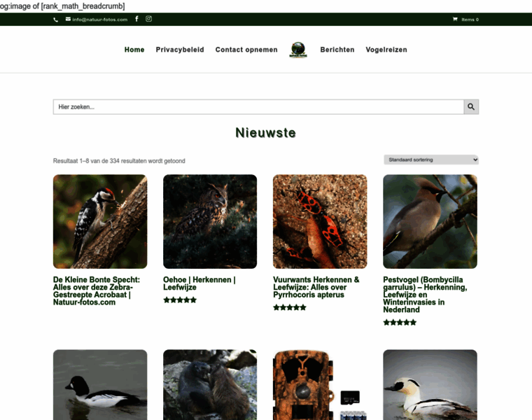Click Oehoe | Herkennen | Leefwijze title
Screen dimensions: 532x420
[x=199, y=283]
